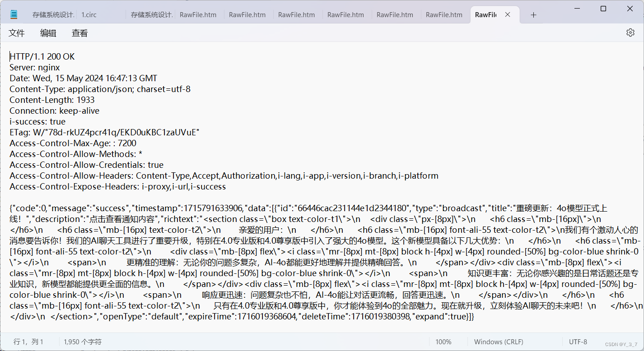Add a new tab with plus button
Image resolution: width=644 pixels, height=351 pixels.
[533, 15]
